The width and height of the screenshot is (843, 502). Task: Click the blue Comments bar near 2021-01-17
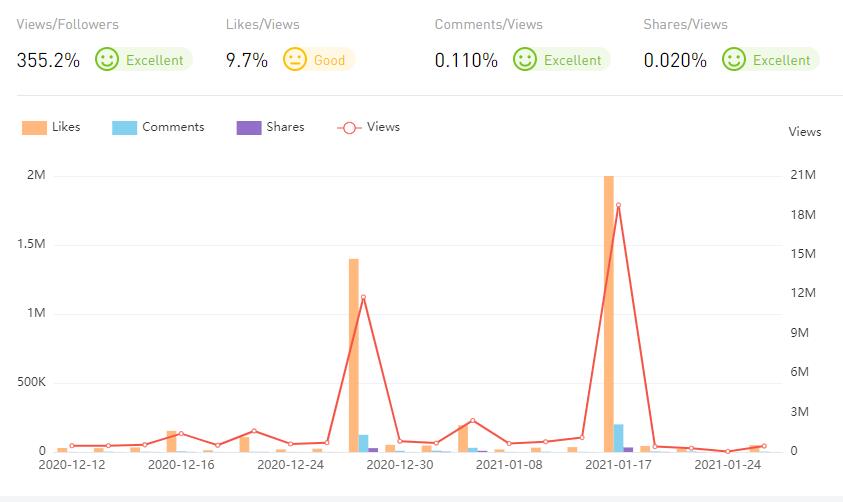[618, 438]
